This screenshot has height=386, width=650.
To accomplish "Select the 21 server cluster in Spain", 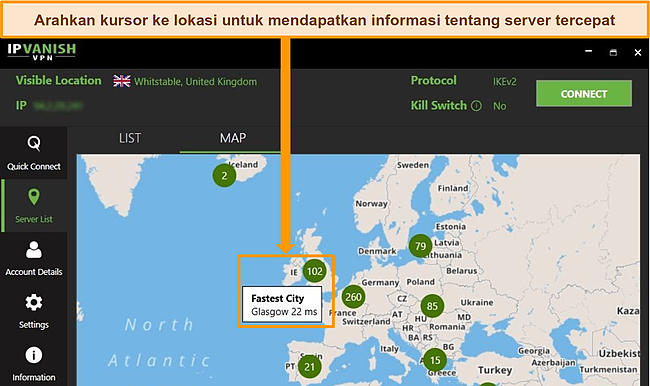I will (x=310, y=367).
